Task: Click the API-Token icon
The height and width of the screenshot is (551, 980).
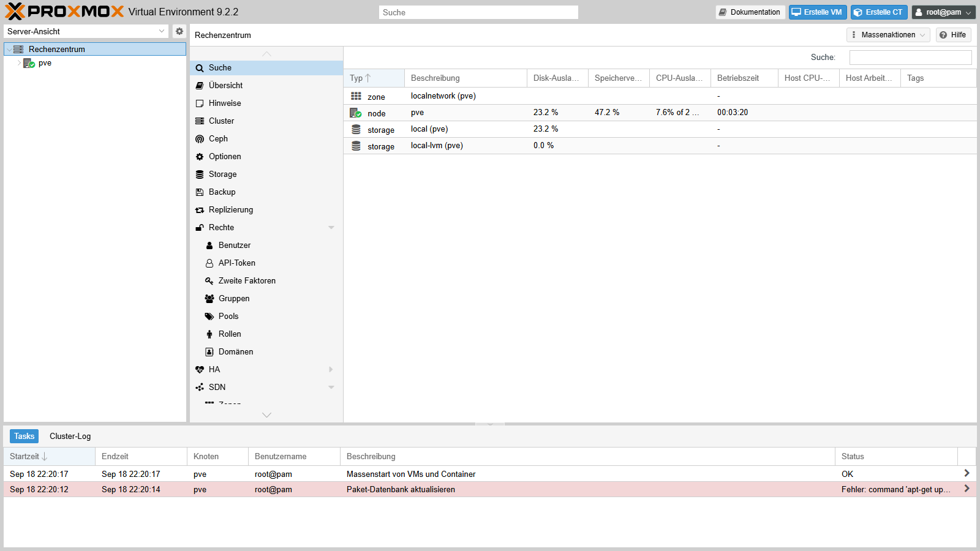Action: (209, 263)
